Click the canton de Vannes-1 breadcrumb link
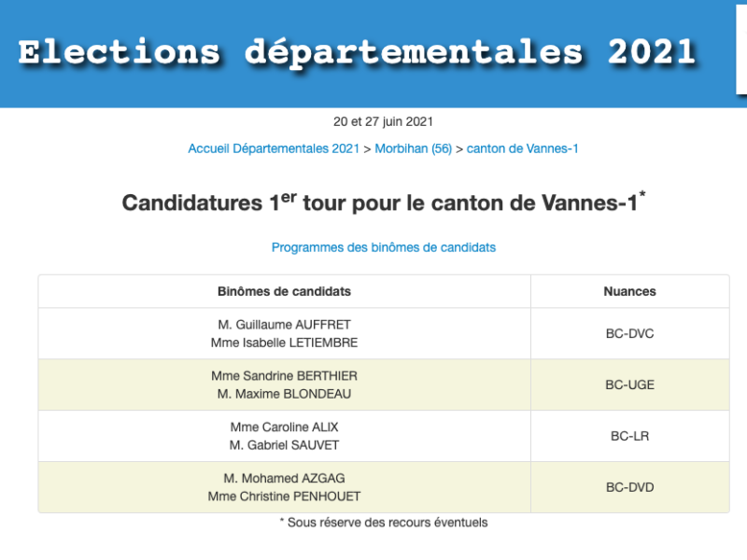Viewport: 747px width, 560px height. 522,148
